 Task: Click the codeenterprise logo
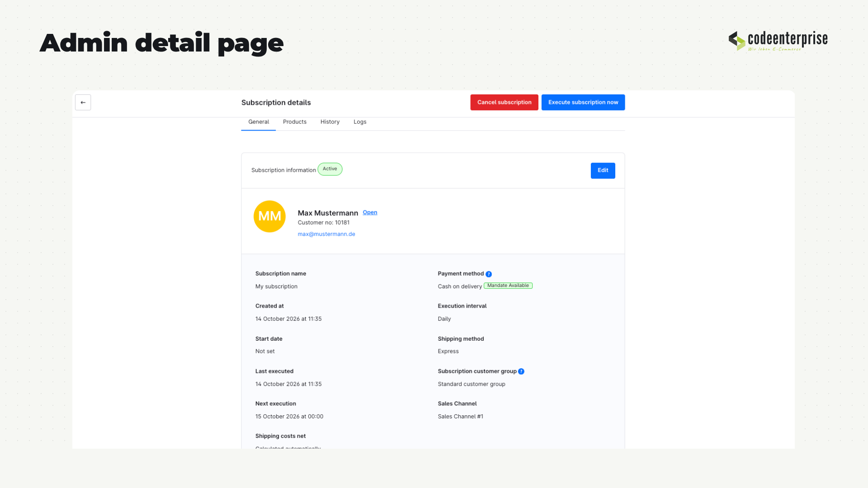click(778, 41)
